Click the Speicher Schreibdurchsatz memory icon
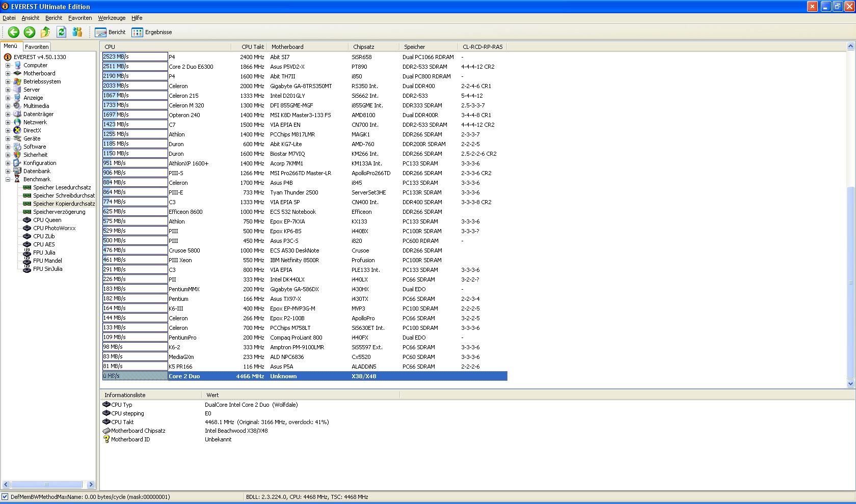 click(x=27, y=195)
